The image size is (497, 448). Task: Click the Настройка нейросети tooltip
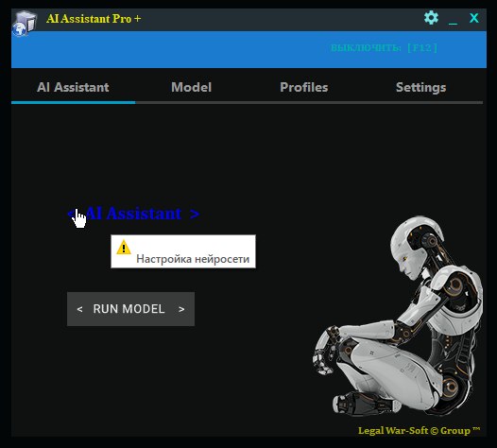pos(183,251)
